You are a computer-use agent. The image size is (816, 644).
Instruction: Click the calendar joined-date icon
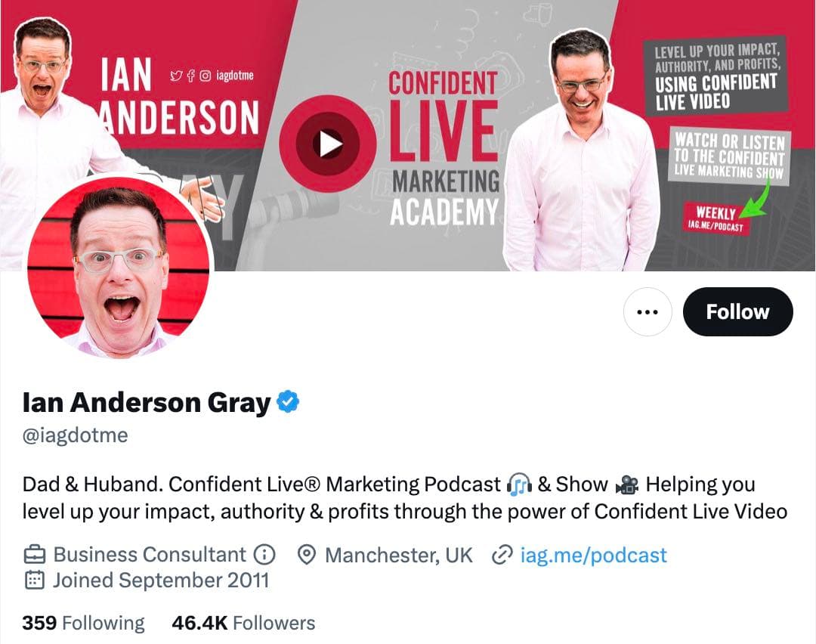point(34,580)
